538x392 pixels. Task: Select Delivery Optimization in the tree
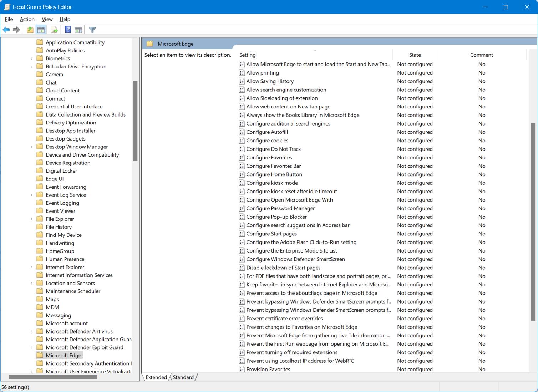(x=71, y=123)
